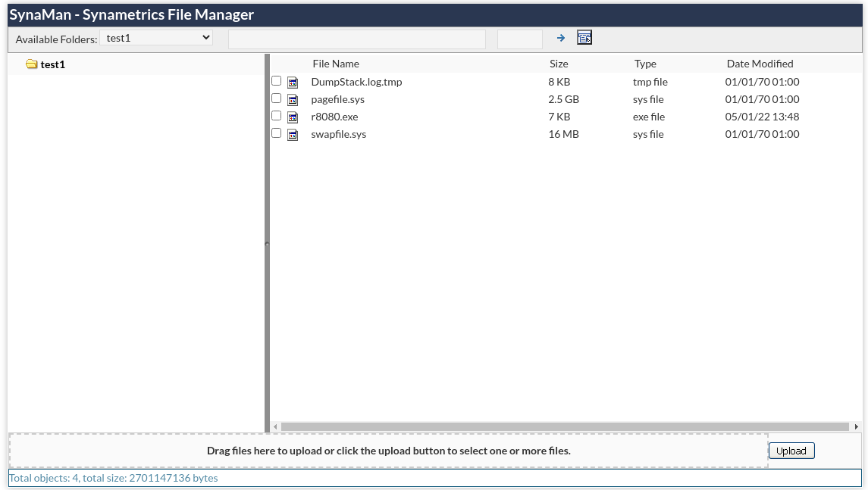
Task: Click the 05/01/22 13:48 date cell
Action: coord(763,117)
